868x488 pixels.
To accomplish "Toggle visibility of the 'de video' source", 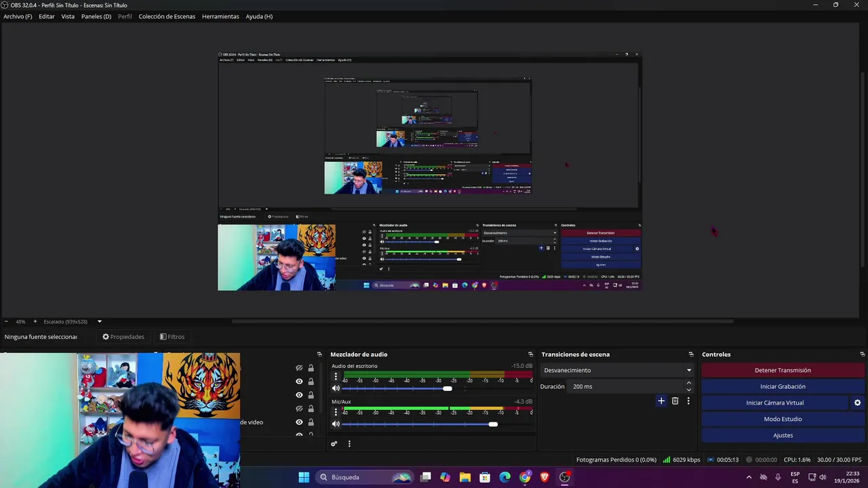I will (x=299, y=422).
